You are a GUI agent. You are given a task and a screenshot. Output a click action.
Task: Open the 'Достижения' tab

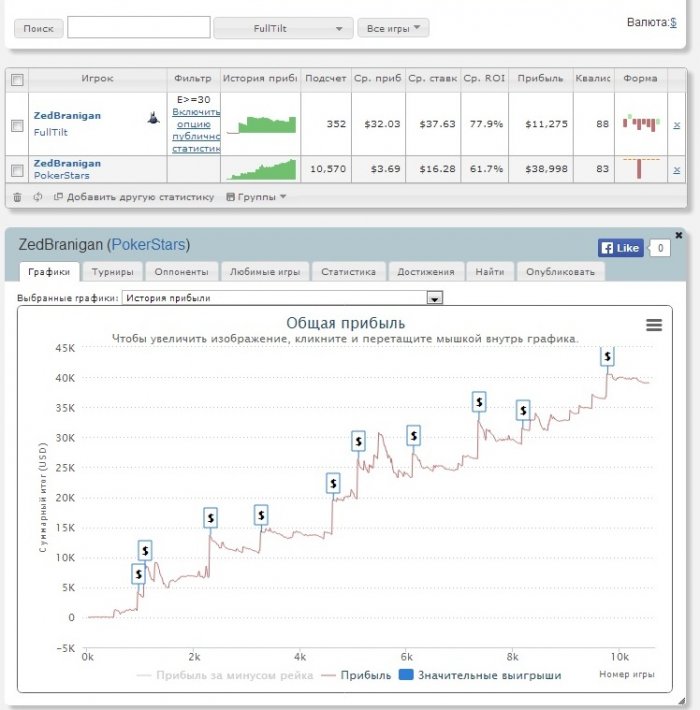tap(426, 272)
